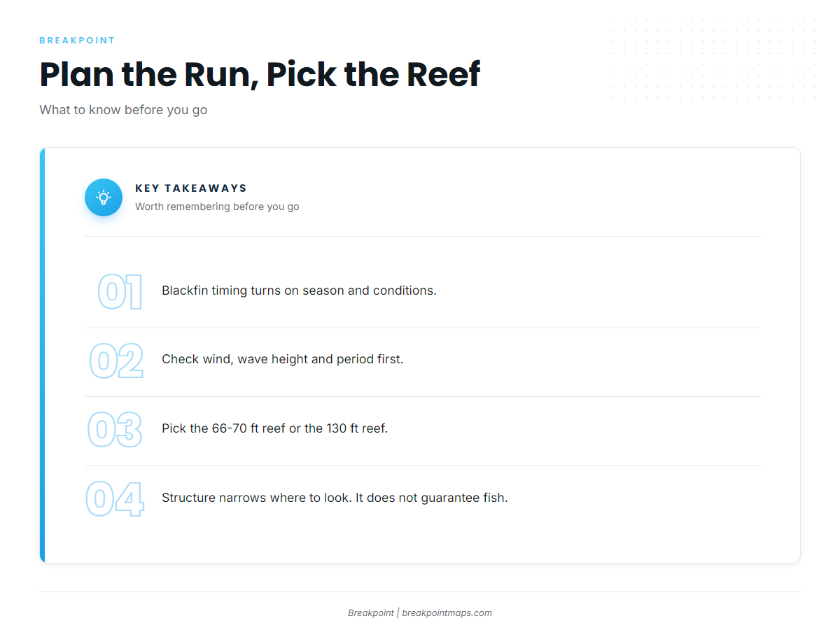Select the Blackfin timing takeaway text
This screenshot has width=840, height=637.
click(299, 290)
